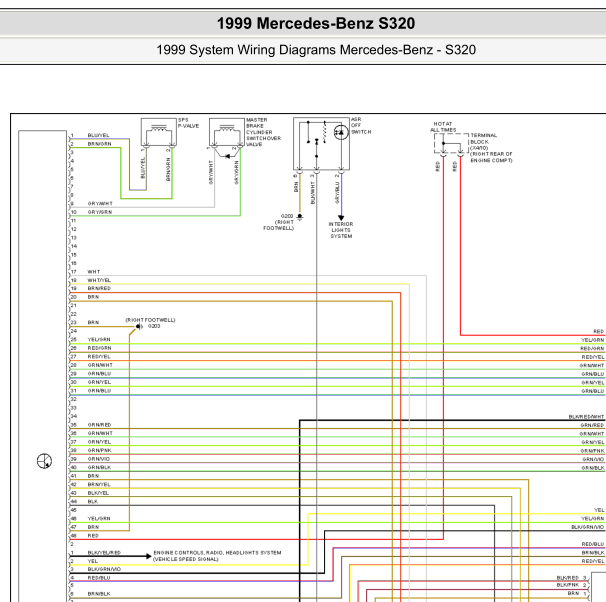Click the black arrow toward Engine Controls text
This screenshot has height=602, width=606.
point(148,556)
